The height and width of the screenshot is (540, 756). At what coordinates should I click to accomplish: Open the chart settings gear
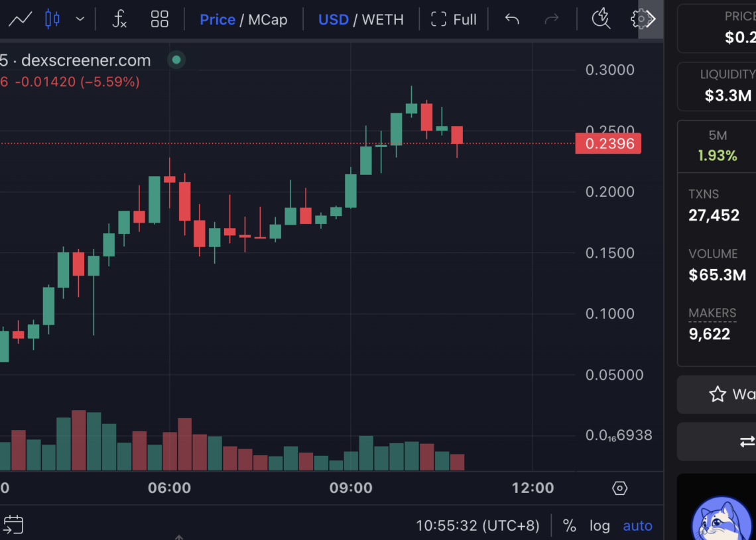point(640,19)
